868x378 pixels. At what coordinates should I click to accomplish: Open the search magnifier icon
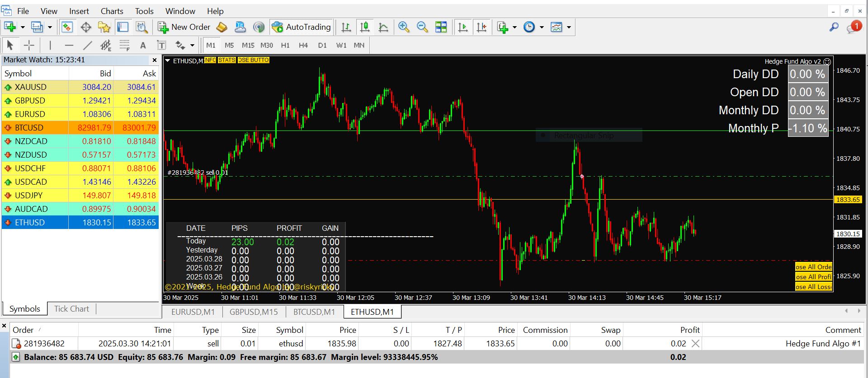(834, 27)
